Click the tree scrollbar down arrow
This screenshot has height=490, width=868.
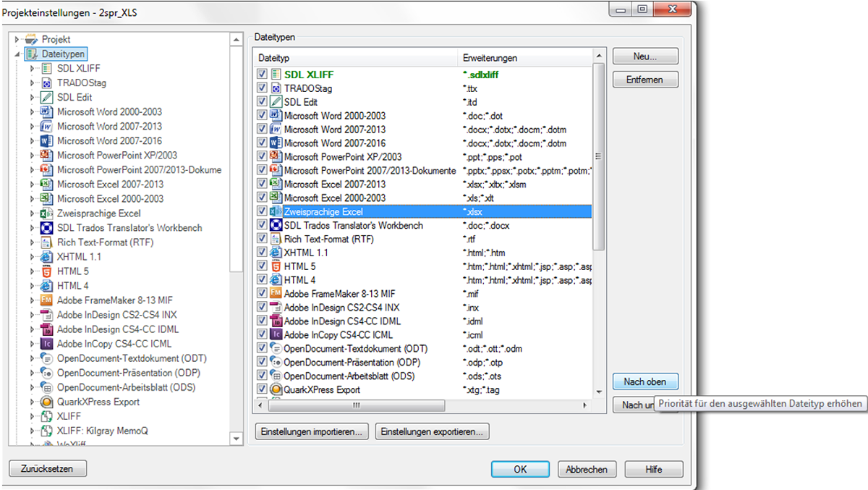coord(237,438)
